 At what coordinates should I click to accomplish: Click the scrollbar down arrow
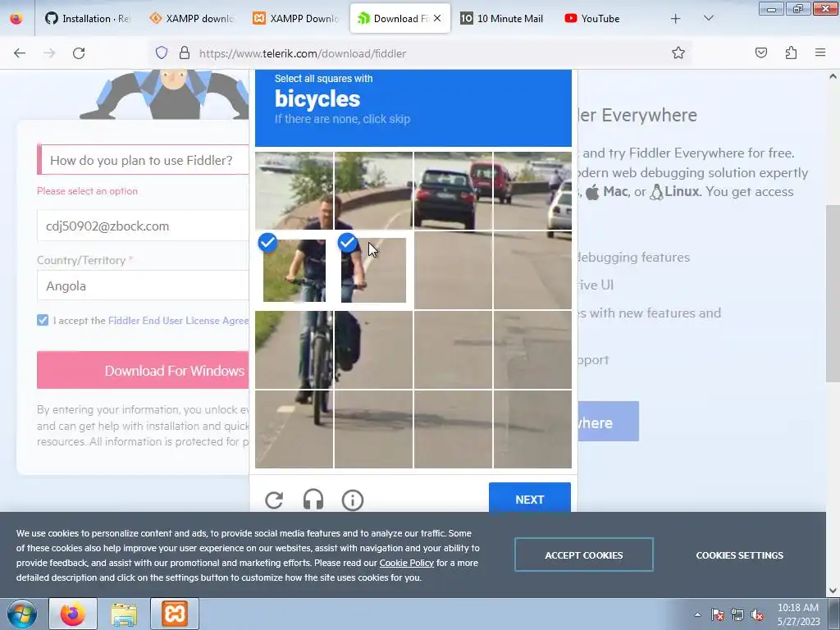pos(833,591)
